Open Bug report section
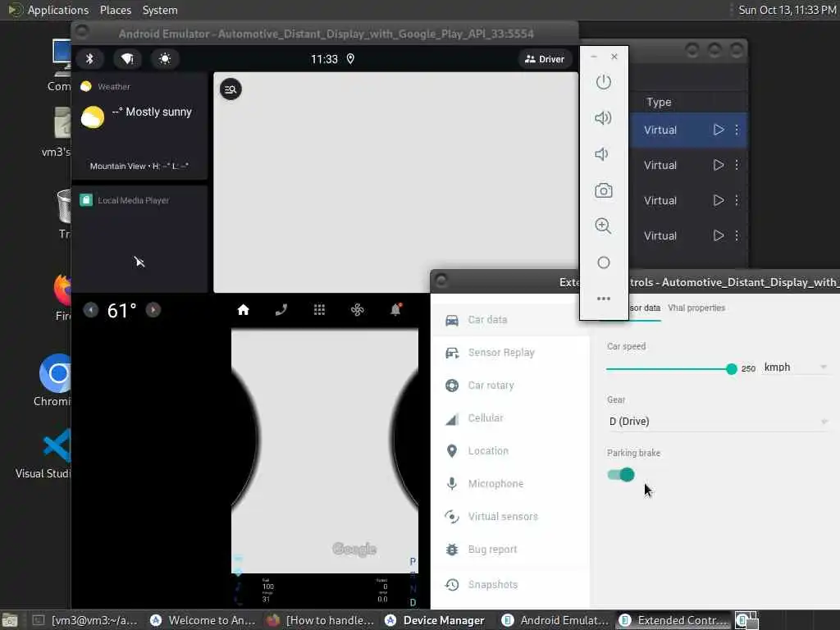 510,549
